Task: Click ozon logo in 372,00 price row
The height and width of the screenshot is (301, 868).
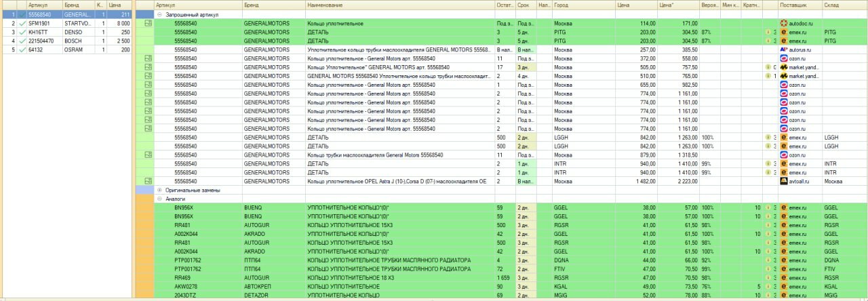Action: click(783, 58)
